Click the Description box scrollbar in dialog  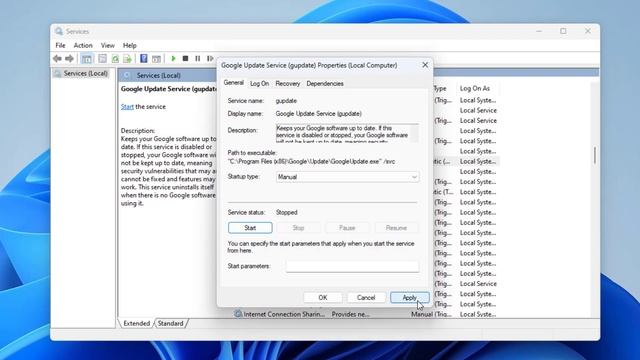click(x=414, y=133)
